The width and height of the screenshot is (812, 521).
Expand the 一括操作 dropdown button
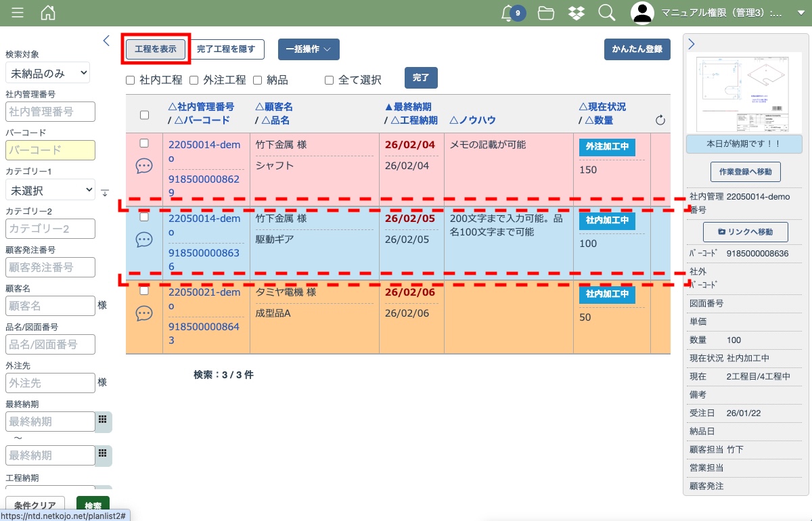pos(309,49)
